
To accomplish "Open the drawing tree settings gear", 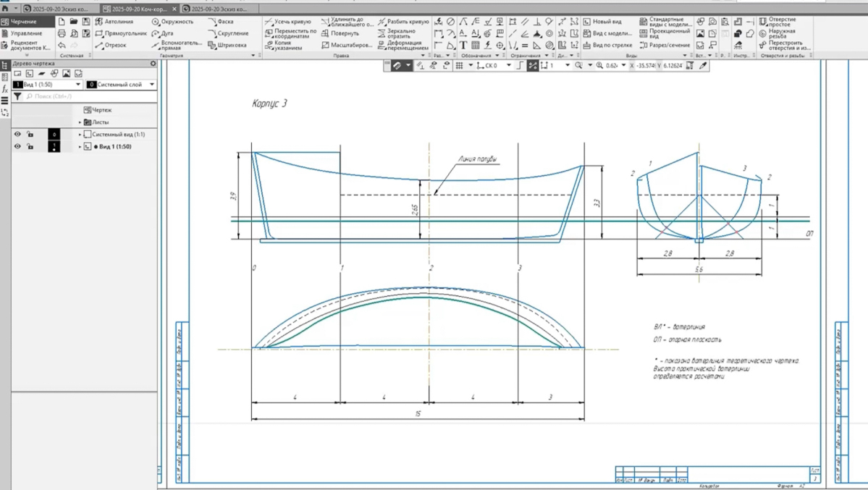I will [153, 64].
